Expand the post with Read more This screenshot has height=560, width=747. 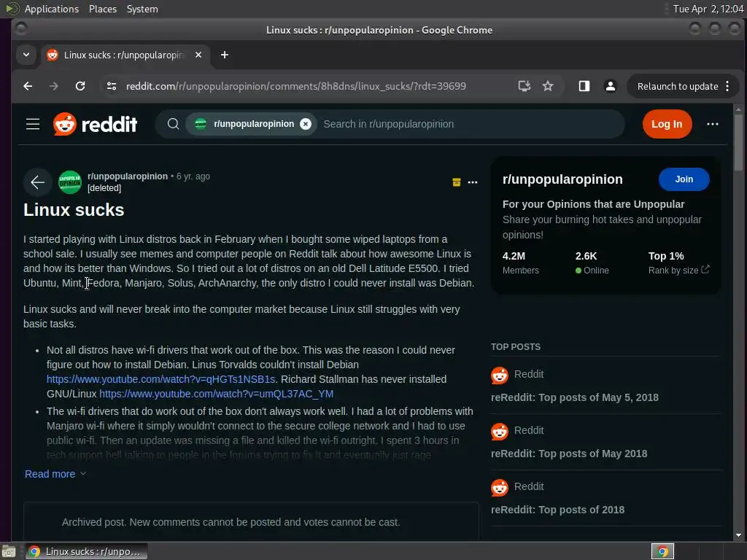[55, 474]
